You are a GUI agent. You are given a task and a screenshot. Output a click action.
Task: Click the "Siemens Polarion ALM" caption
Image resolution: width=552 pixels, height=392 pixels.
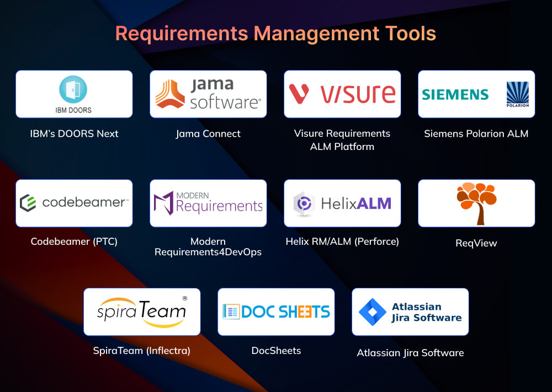tap(476, 133)
